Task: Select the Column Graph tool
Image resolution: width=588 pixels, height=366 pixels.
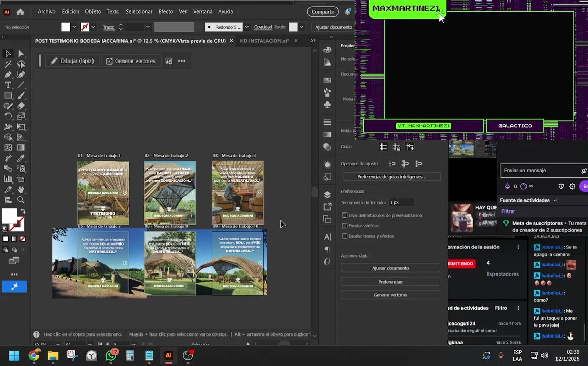Action: click(8, 179)
